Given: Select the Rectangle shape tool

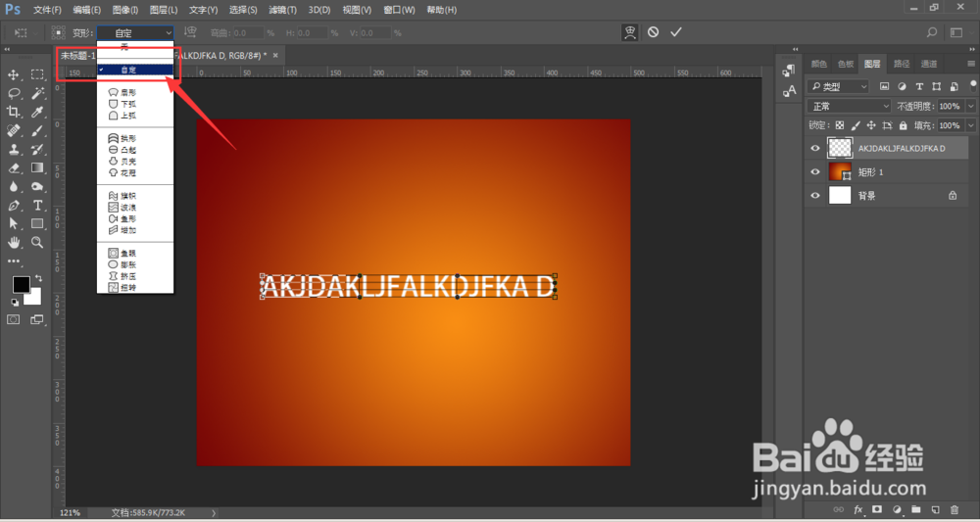Looking at the screenshot, I should coord(37,223).
